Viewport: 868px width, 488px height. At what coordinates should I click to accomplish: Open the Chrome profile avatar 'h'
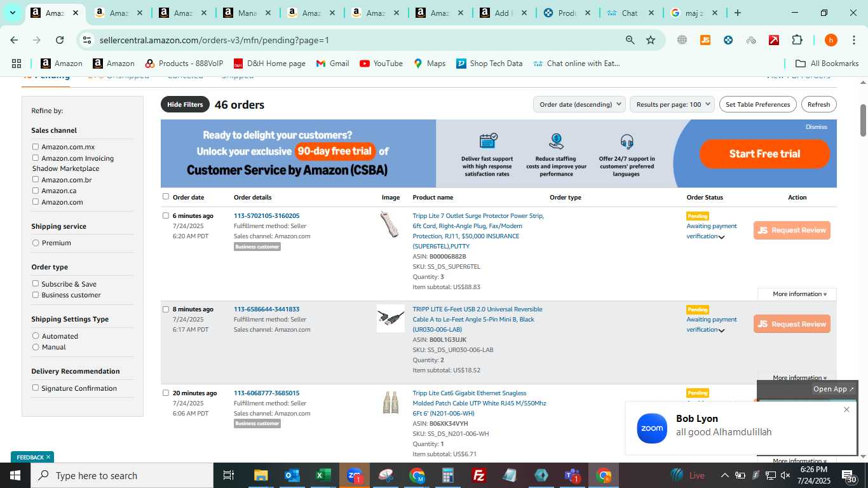831,40
